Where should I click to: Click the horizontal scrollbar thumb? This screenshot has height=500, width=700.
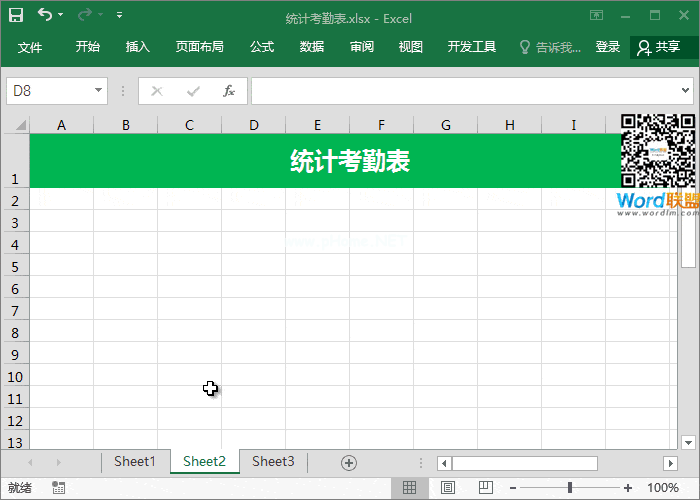[x=525, y=463]
